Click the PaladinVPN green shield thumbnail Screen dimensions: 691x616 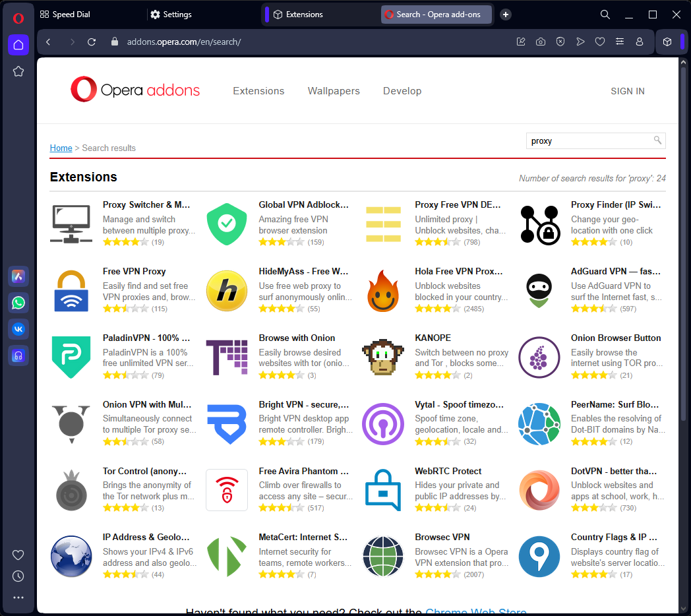71,357
